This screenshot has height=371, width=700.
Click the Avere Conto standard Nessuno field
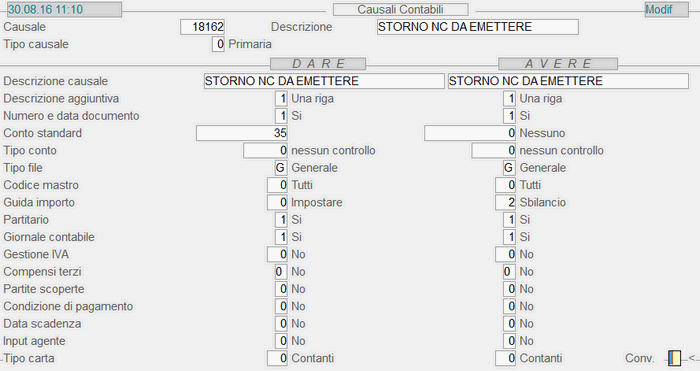(x=470, y=133)
